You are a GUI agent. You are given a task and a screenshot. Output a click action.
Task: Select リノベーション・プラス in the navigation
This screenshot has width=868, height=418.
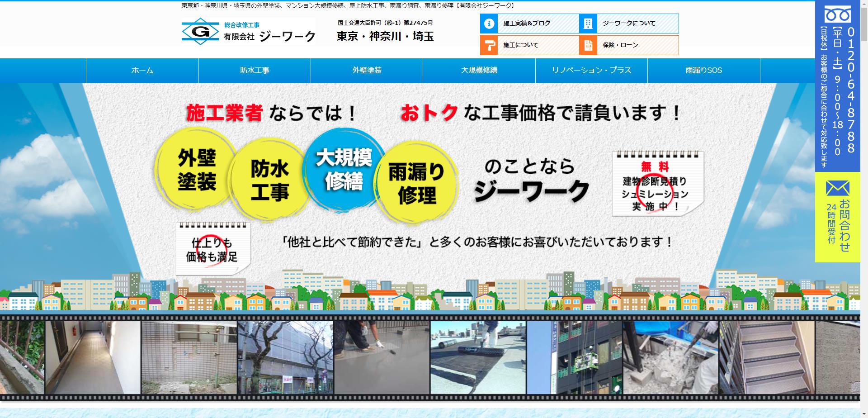(x=591, y=71)
